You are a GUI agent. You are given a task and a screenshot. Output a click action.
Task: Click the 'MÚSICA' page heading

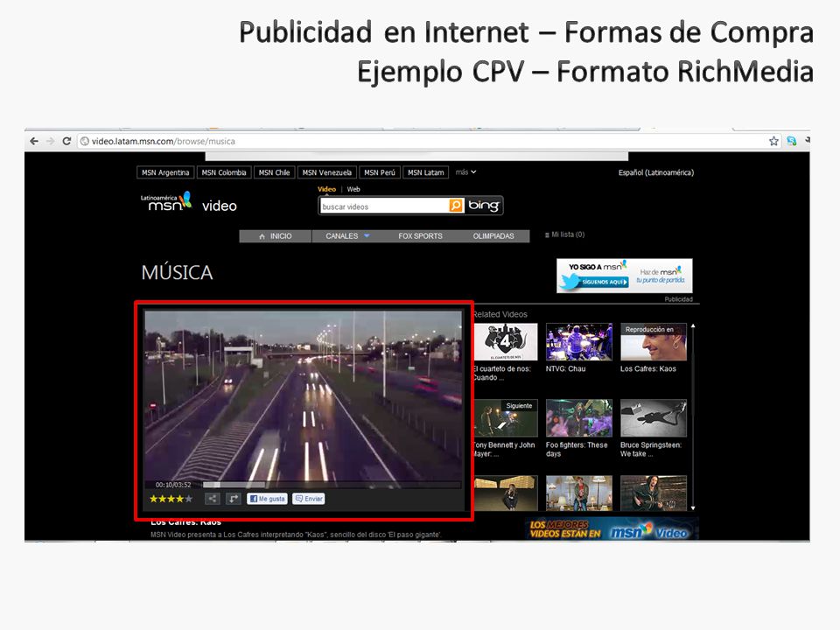[178, 272]
